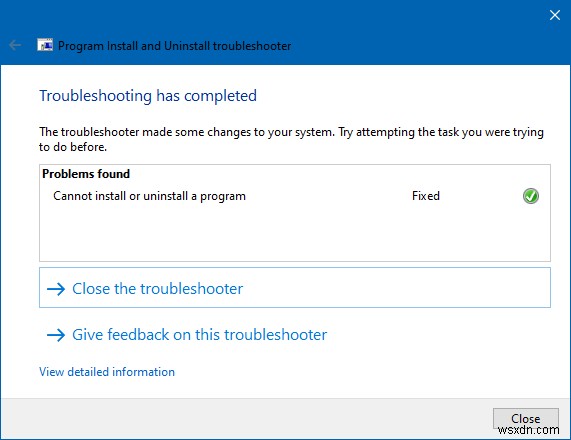The image size is (571, 440).
Task: Click the back arrow in the title bar
Action: [x=15, y=46]
